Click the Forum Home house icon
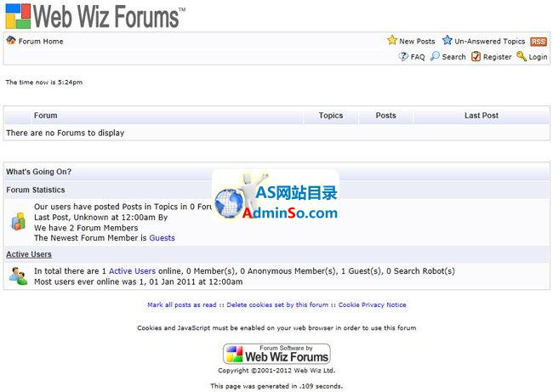Viewport: 553px width, 392px height. [x=11, y=40]
